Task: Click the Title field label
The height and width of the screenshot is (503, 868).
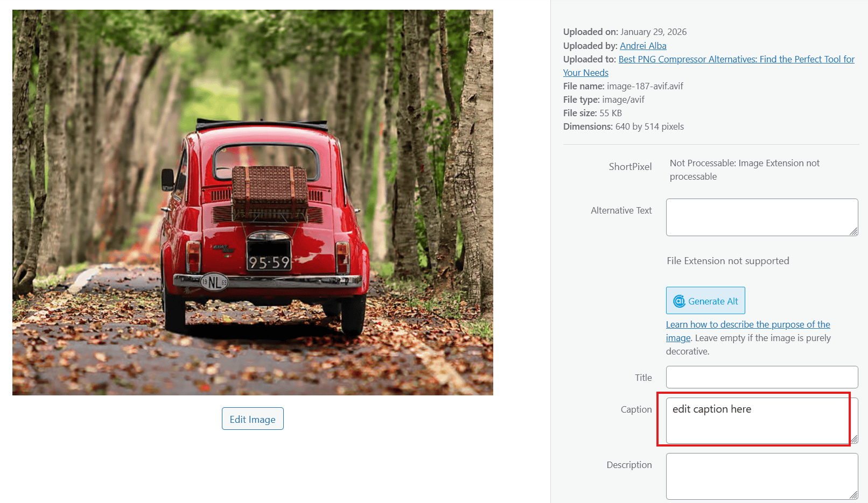Action: [x=643, y=378]
